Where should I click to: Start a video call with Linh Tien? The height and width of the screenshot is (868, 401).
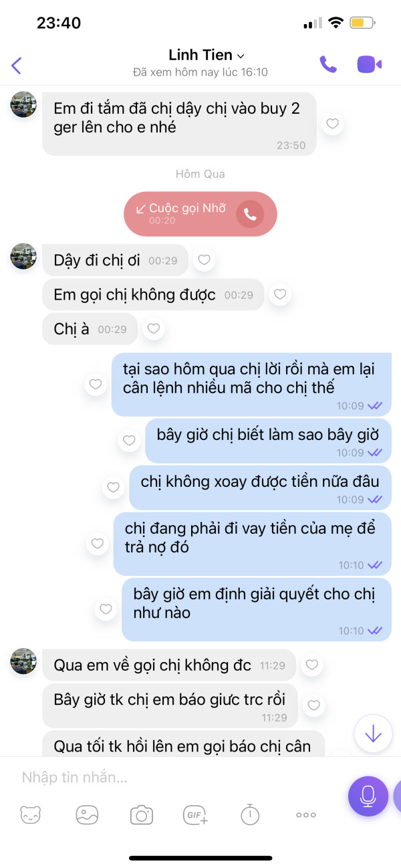click(369, 64)
